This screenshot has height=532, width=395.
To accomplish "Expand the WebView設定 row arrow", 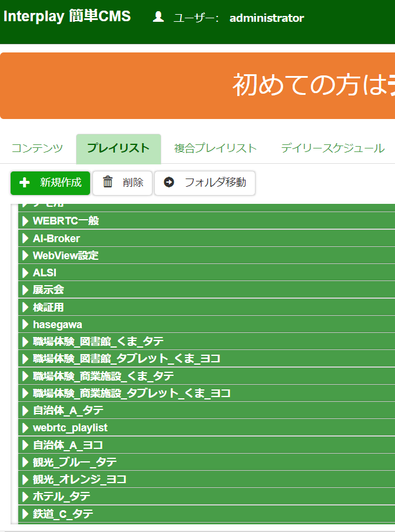I will coord(25,256).
